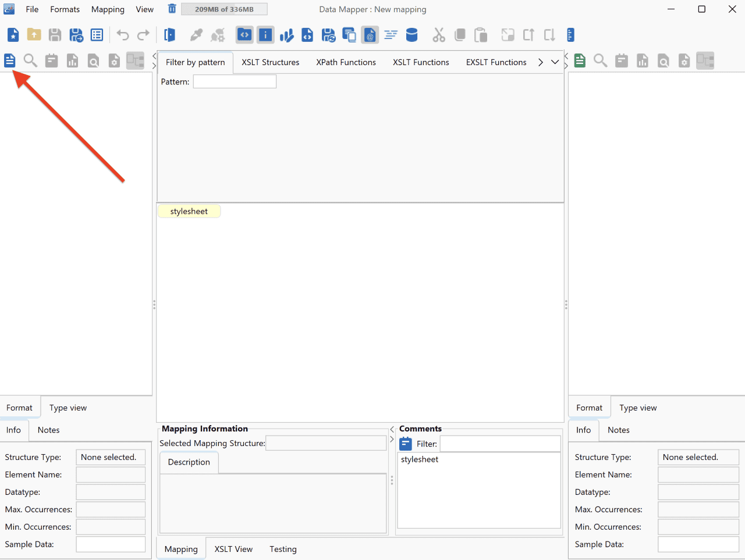Select the stylesheet entry in Comments list
This screenshot has height=560, width=745.
420,459
